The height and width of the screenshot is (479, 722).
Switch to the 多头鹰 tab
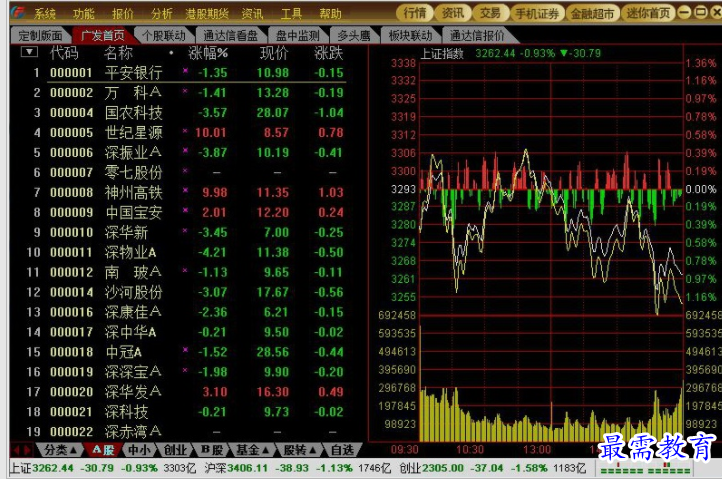354,35
